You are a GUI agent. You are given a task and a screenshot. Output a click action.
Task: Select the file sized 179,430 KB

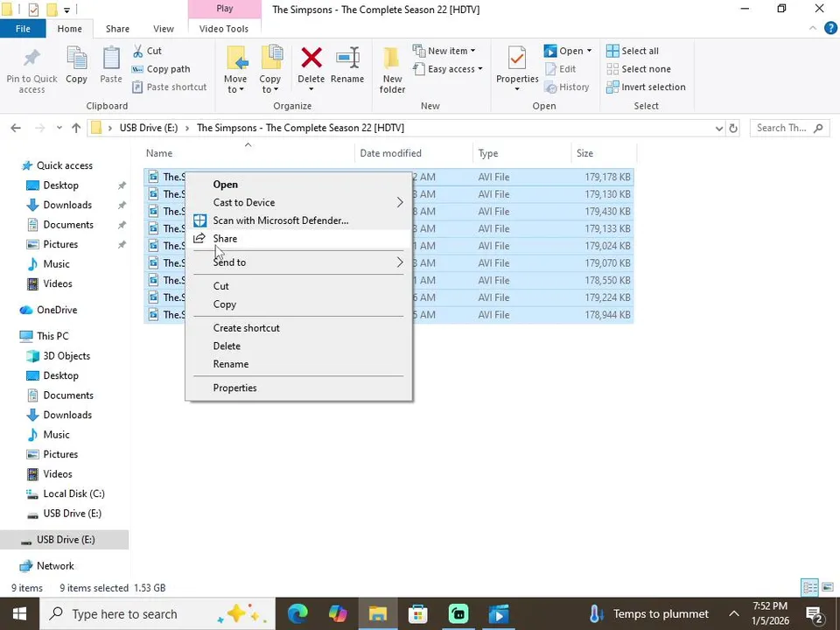pyautogui.click(x=388, y=211)
